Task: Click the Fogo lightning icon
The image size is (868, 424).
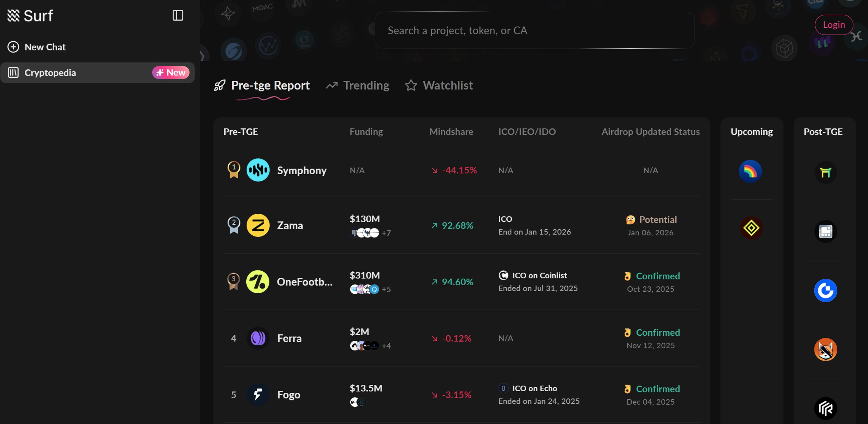Action: pyautogui.click(x=258, y=394)
